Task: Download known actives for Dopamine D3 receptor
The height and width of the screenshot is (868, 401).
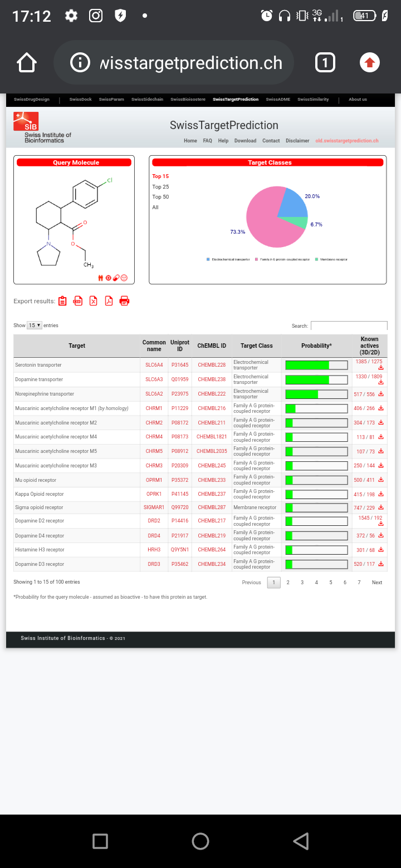Action: point(381,564)
